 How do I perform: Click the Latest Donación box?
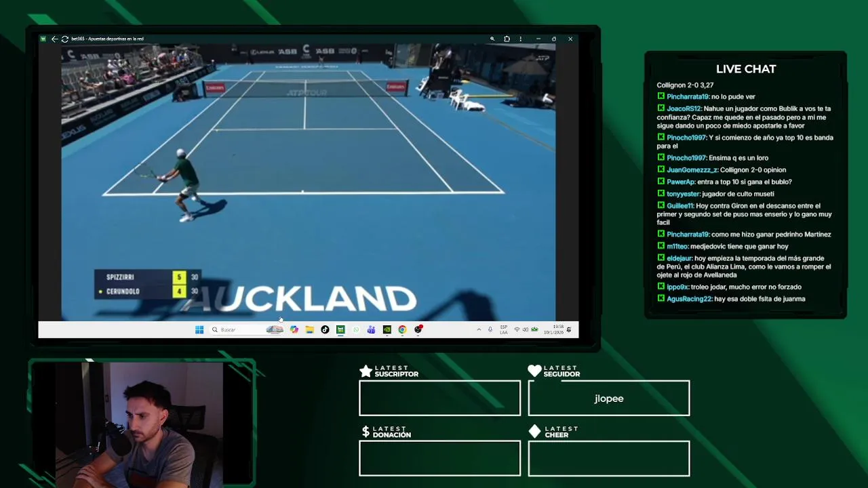440,458
